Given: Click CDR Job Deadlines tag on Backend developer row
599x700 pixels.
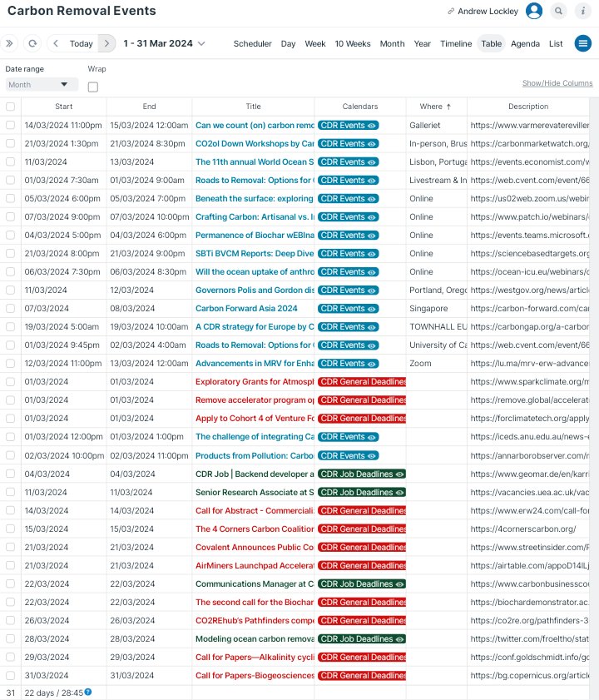Looking at the screenshot, I should (x=362, y=474).
